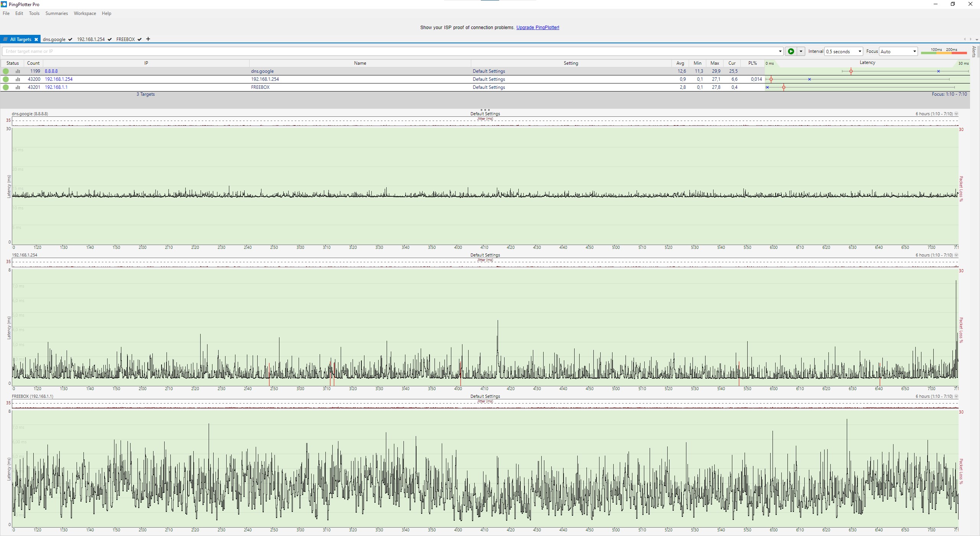Open the Workspace menu
This screenshot has height=536, width=980.
coord(85,13)
